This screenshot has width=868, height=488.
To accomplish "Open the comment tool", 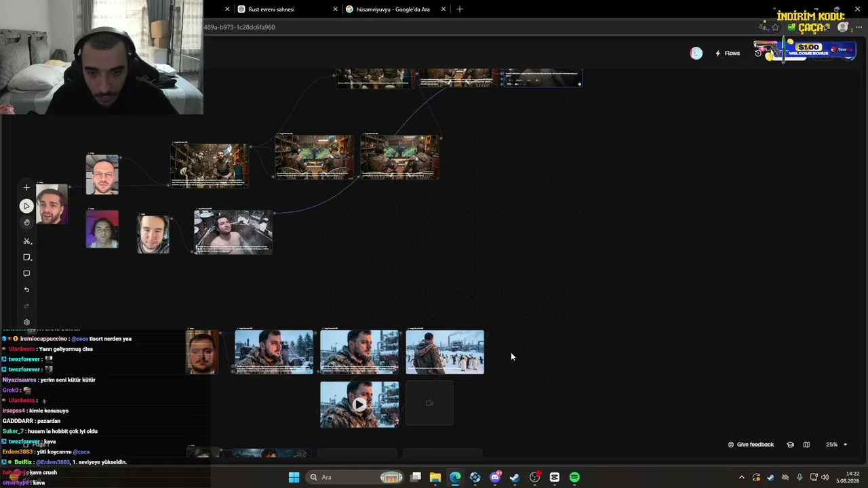I will coord(26,274).
